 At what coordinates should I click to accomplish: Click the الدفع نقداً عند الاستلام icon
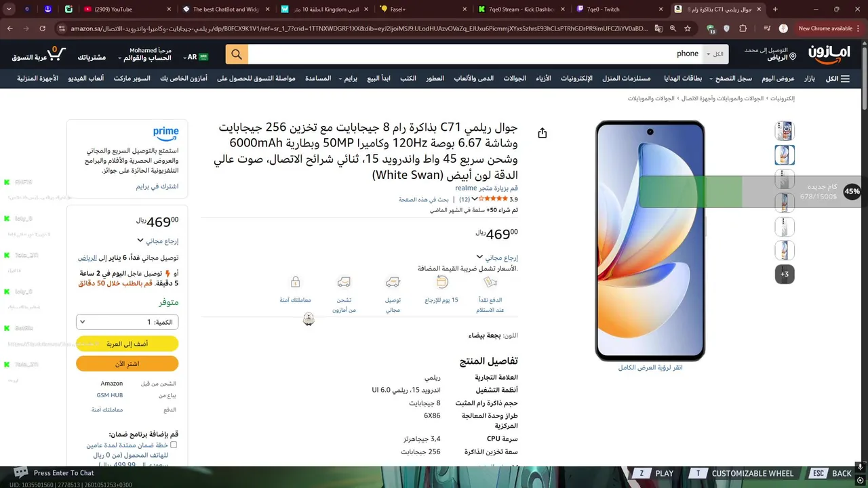click(490, 282)
